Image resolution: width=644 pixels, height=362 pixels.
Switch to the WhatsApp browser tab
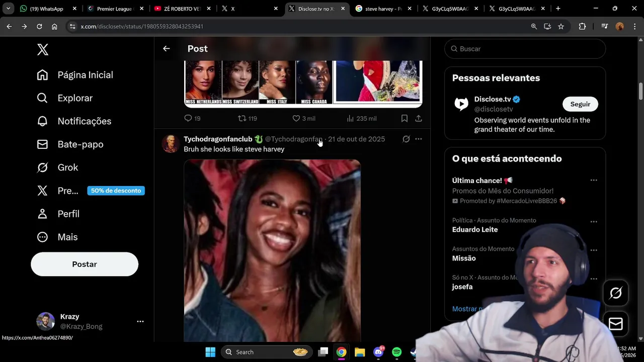click(48, 9)
